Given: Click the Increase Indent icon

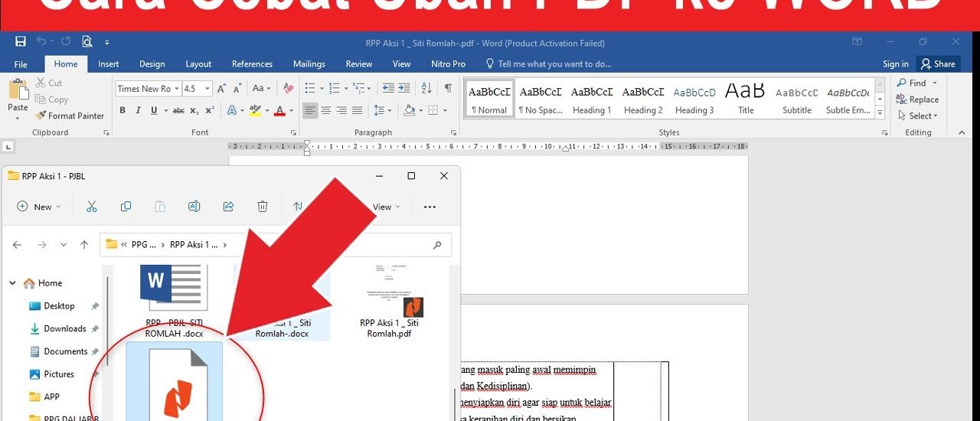Looking at the screenshot, I should point(404,89).
